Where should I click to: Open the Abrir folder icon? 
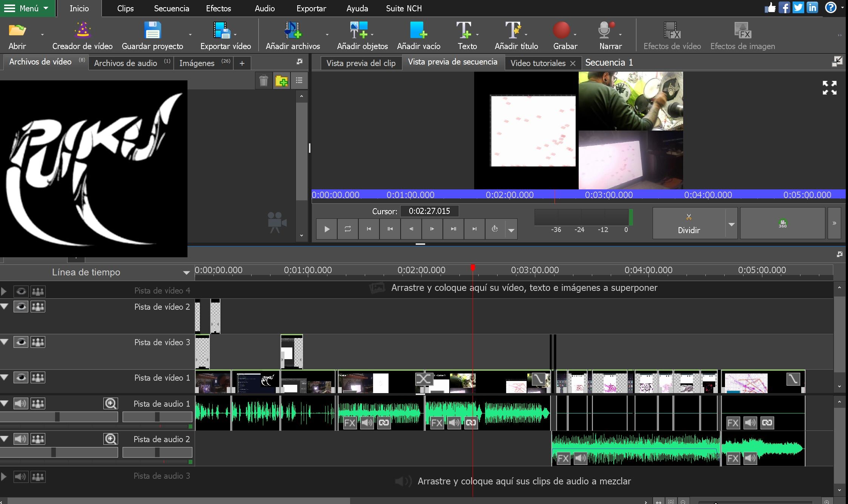(17, 31)
